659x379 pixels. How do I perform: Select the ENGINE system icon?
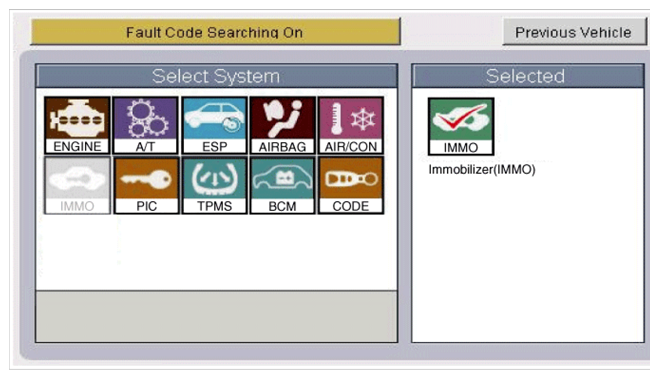pos(77,125)
